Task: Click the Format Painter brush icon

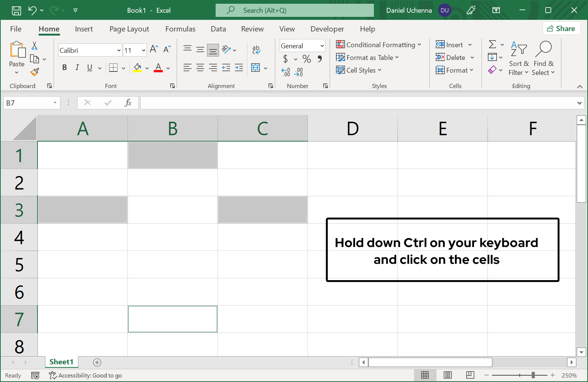Action: pyautogui.click(x=35, y=72)
